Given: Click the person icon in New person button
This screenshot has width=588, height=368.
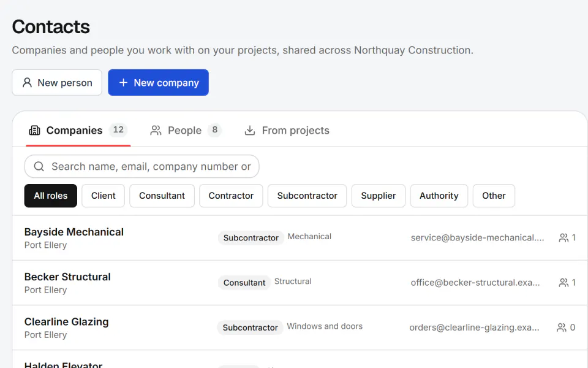Looking at the screenshot, I should [x=27, y=83].
